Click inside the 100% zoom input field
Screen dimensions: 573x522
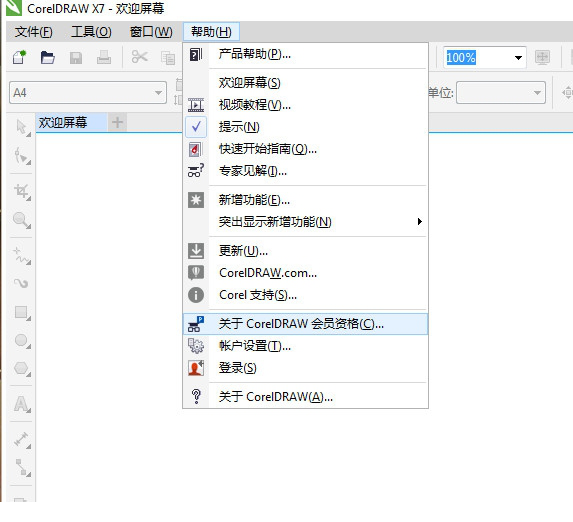(477, 57)
